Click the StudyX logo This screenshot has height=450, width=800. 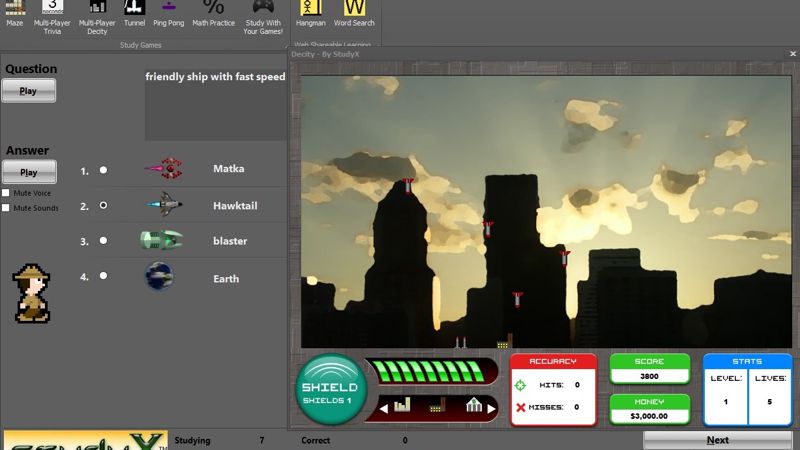click(86, 440)
